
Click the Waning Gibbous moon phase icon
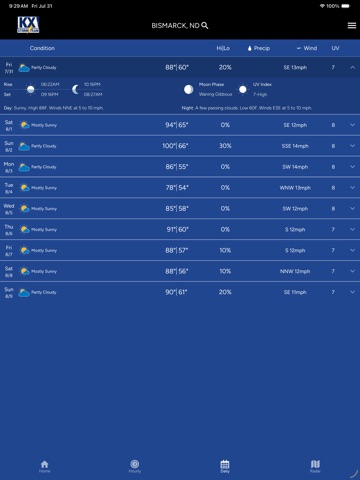189,89
